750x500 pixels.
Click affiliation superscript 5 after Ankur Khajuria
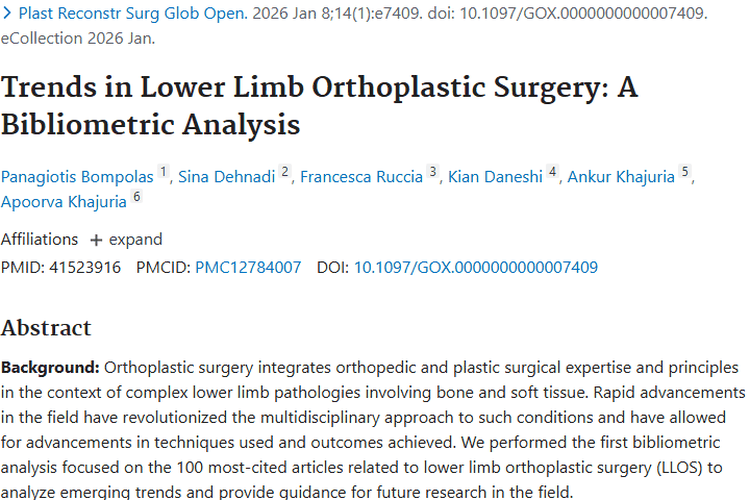tap(685, 172)
